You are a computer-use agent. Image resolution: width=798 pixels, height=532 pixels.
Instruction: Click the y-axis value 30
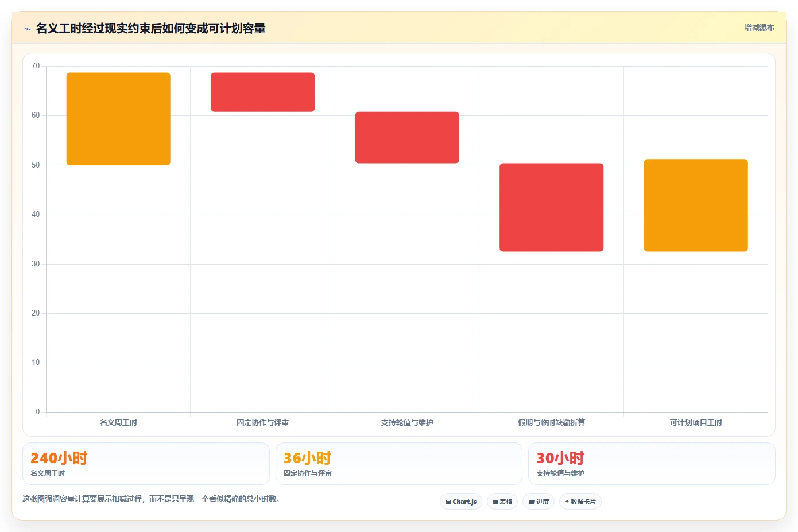click(x=36, y=264)
